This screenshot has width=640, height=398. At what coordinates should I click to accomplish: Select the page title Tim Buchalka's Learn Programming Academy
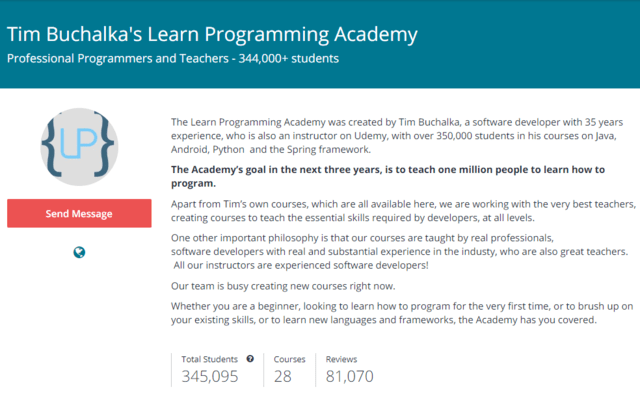tap(212, 34)
